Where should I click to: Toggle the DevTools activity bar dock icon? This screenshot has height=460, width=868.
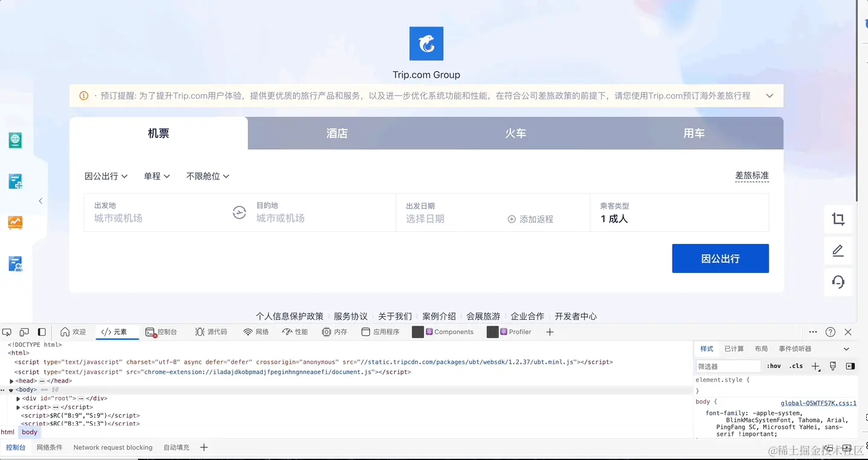point(42,332)
